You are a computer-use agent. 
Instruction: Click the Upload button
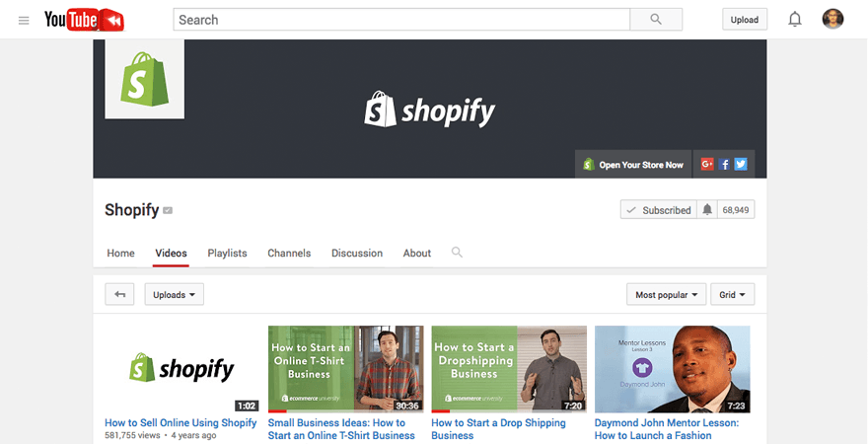click(745, 20)
